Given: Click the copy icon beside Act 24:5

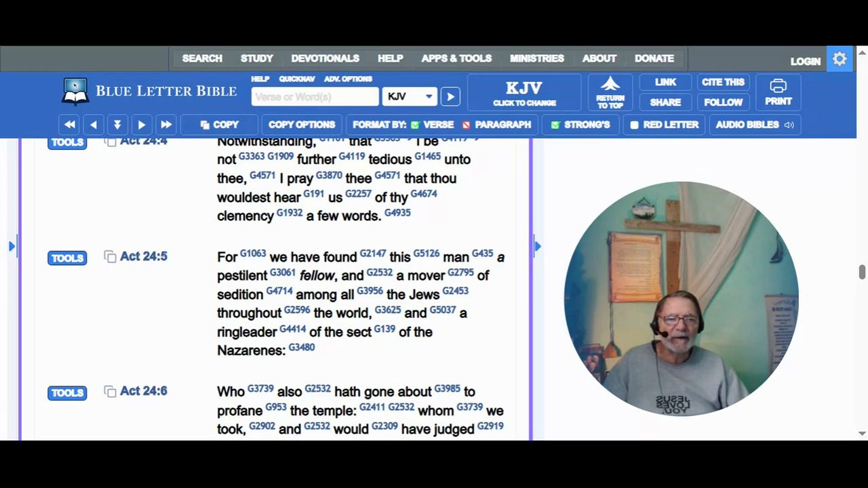Looking at the screenshot, I should 110,256.
